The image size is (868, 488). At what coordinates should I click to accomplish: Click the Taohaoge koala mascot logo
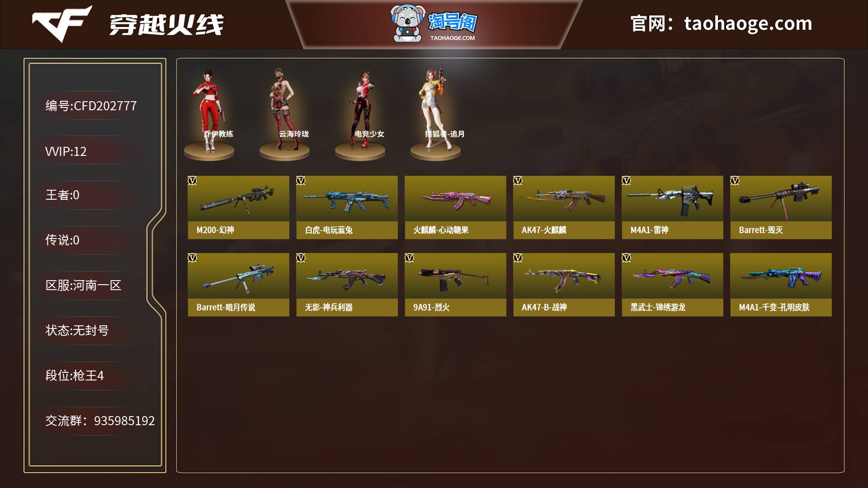pyautogui.click(x=408, y=23)
